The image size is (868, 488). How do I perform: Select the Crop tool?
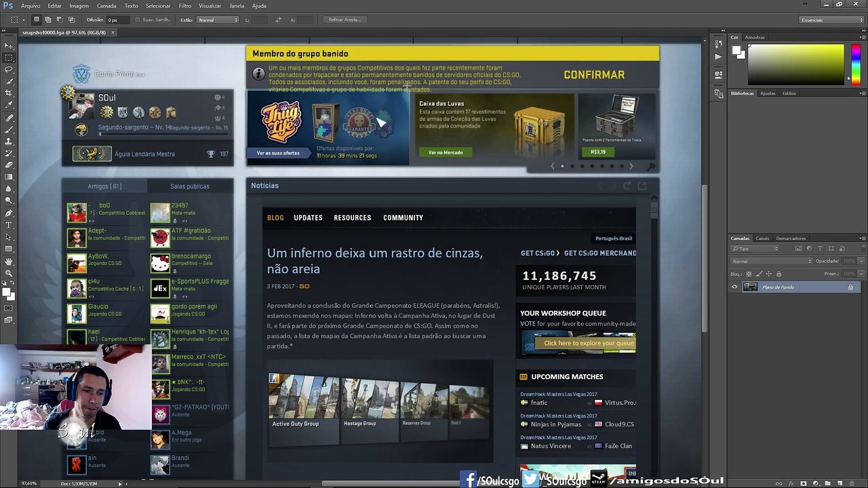click(x=9, y=93)
